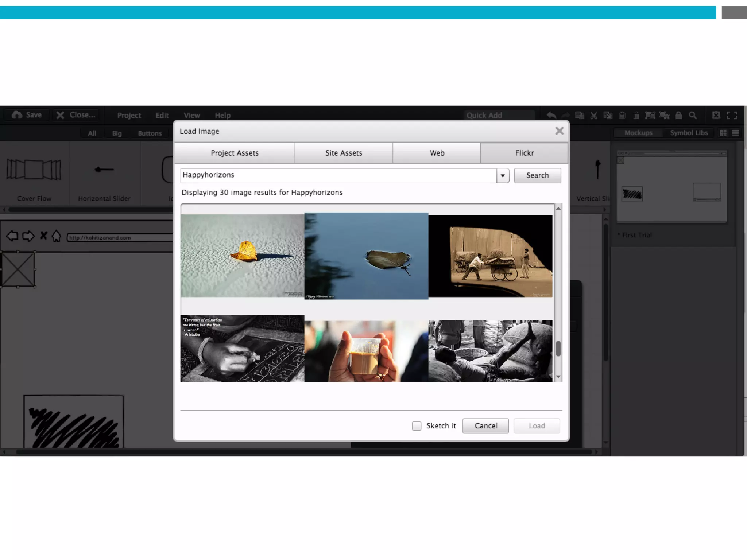
Task: Click the Lock padlock icon
Action: 678,116
